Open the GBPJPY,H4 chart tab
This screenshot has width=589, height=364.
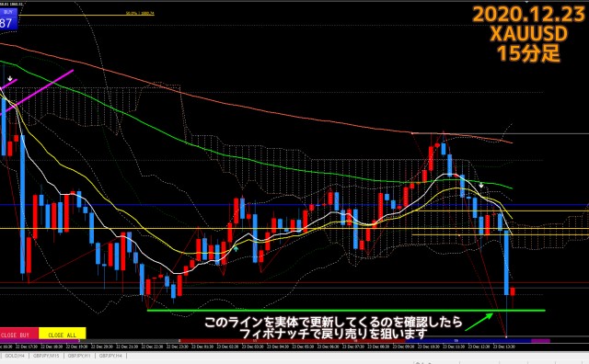pyautogui.click(x=110, y=356)
